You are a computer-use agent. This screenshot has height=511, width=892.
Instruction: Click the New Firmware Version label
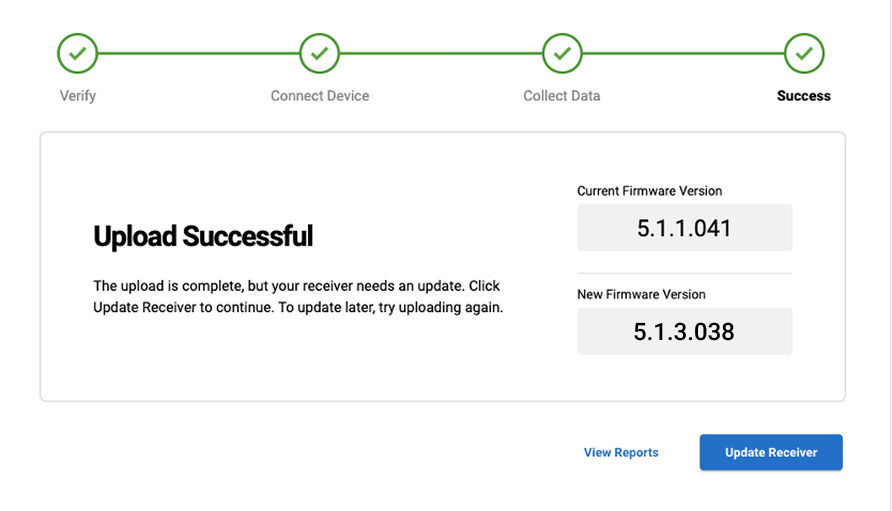[x=641, y=295]
